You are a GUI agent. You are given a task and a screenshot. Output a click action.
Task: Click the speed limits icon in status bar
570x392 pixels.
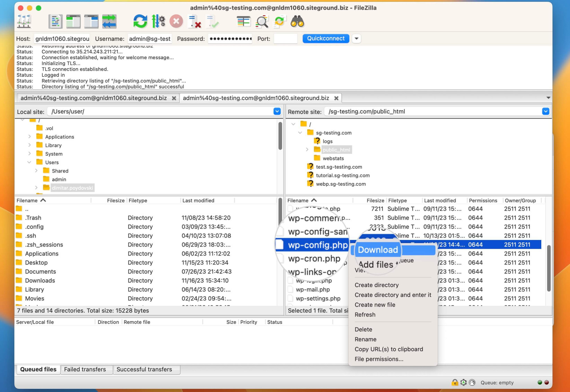pos(472,382)
